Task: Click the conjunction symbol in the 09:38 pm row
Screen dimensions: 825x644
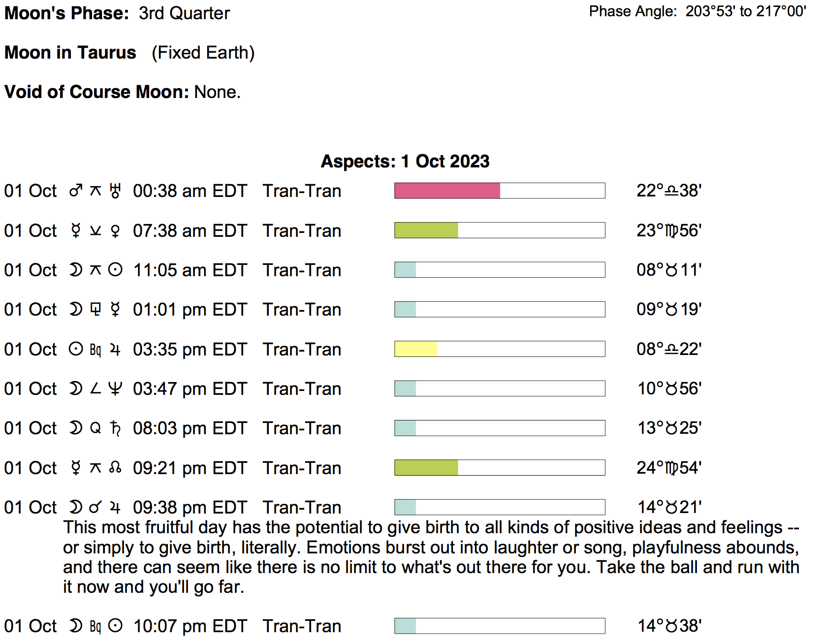Action: [95, 507]
